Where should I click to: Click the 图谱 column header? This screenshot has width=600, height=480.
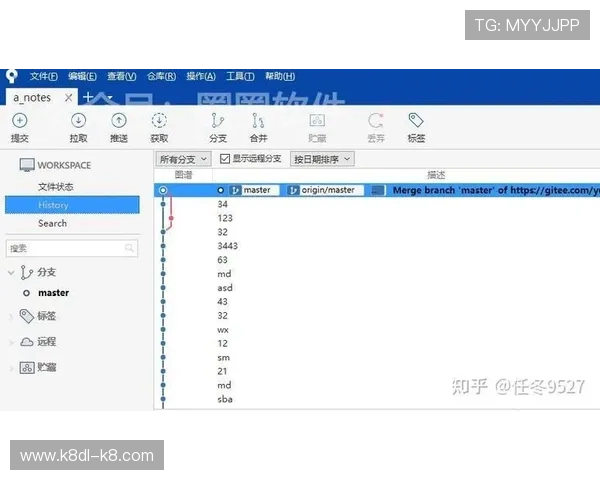coord(183,175)
